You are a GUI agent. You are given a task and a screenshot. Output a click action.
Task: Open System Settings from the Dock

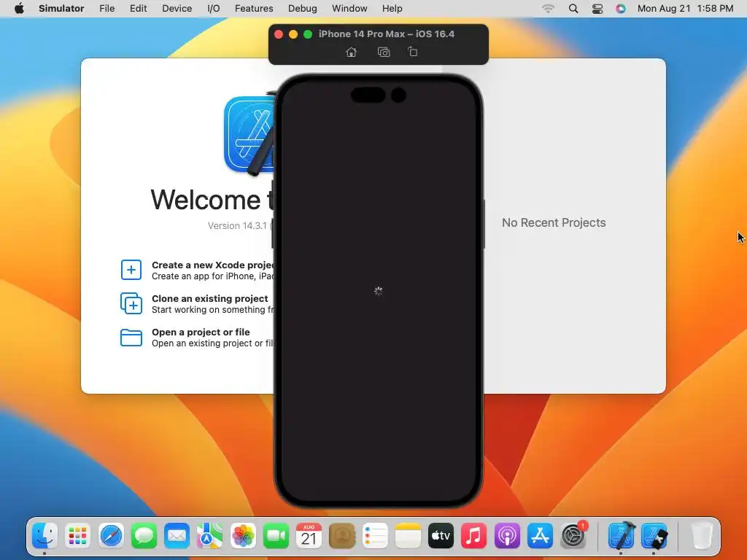(x=573, y=536)
